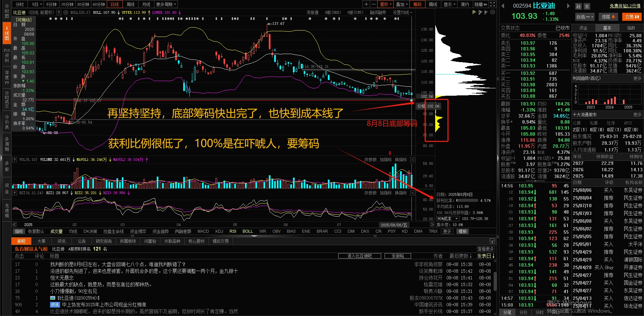Open the 资金 sidebar panel
The image size is (644, 316).
(7, 188)
